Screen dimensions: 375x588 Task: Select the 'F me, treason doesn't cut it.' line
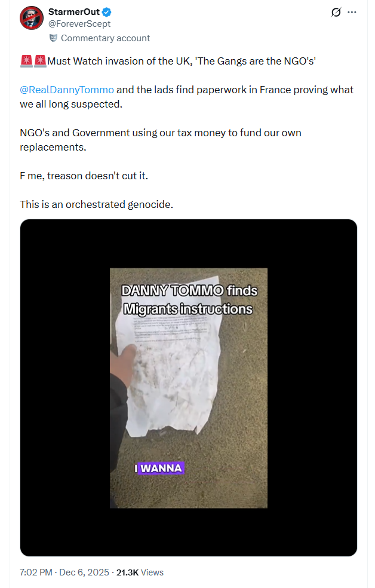click(84, 176)
